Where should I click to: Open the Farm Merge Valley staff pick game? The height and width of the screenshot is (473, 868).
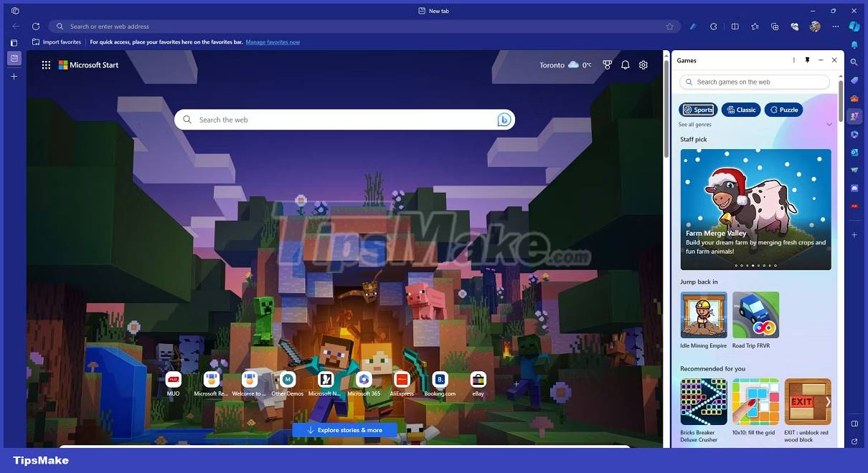[755, 209]
